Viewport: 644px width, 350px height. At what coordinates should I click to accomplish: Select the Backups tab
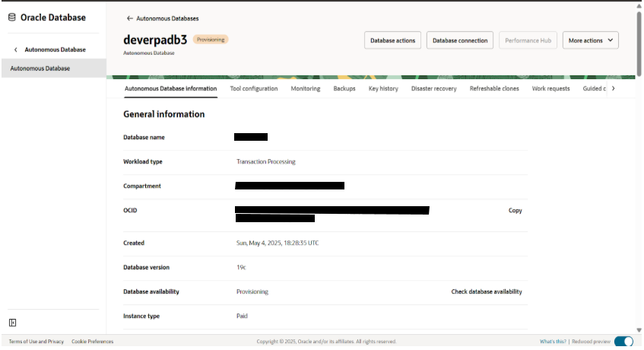344,88
